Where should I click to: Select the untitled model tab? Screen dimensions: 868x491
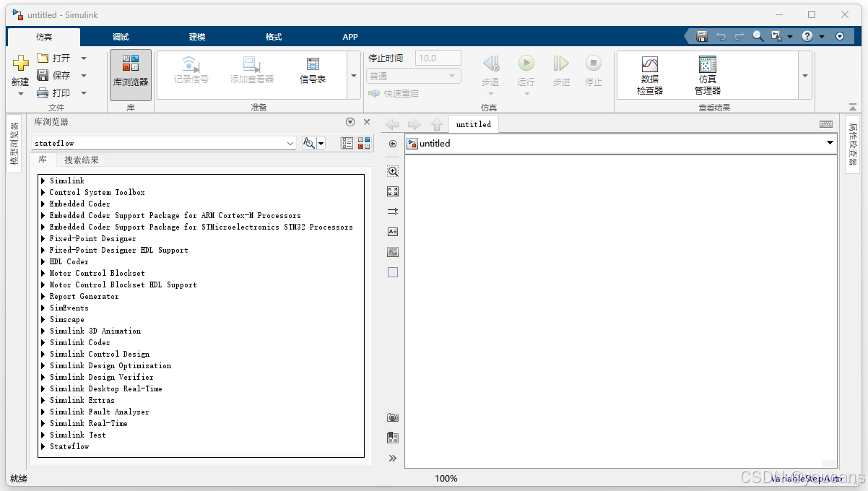[474, 124]
